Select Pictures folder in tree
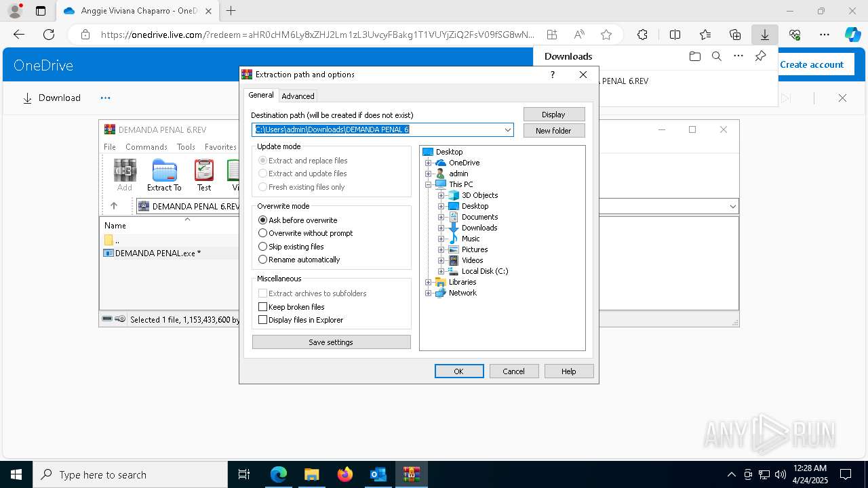Image resolution: width=868 pixels, height=488 pixels. 475,249
